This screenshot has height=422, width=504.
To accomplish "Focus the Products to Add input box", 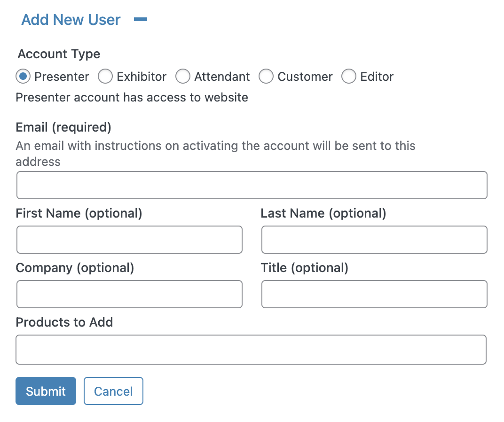I will coord(251,350).
